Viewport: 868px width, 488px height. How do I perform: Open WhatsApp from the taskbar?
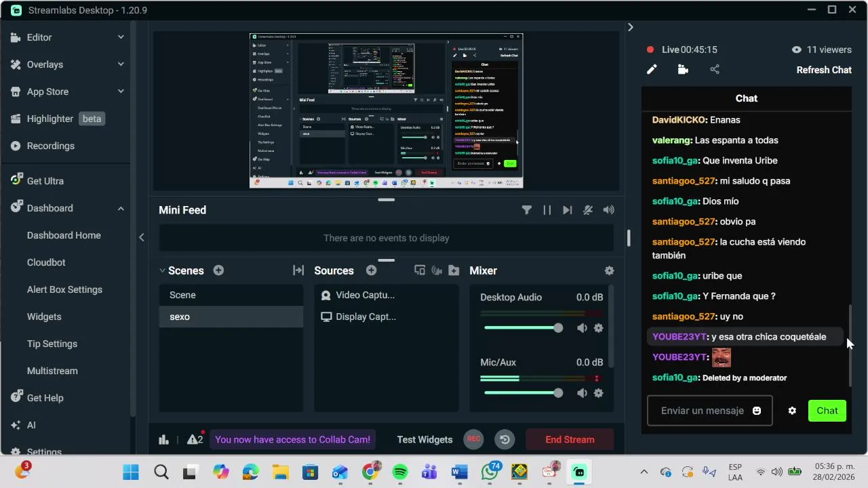pyautogui.click(x=490, y=472)
